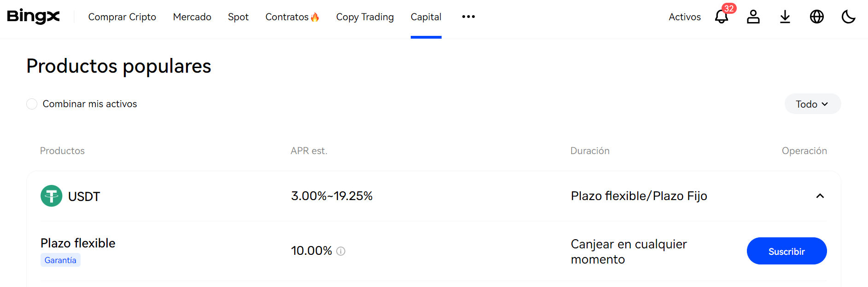Image resolution: width=868 pixels, height=287 pixels.
Task: Open the notifications bell with 32 badge
Action: pos(722,17)
